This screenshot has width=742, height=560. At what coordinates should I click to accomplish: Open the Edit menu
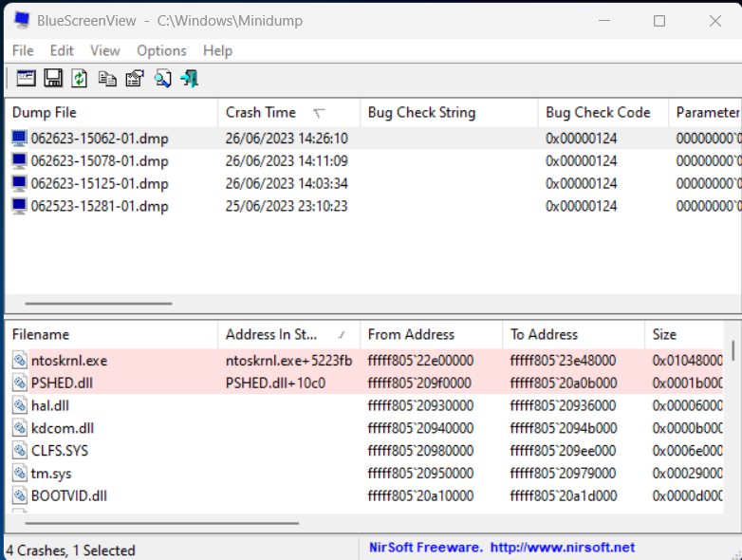click(x=62, y=50)
